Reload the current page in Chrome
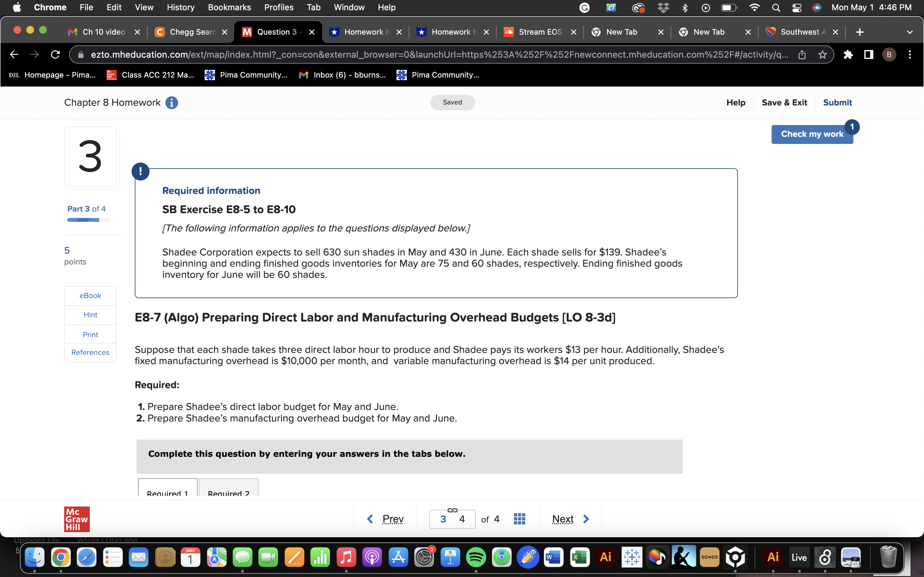The image size is (924, 577). coord(55,54)
